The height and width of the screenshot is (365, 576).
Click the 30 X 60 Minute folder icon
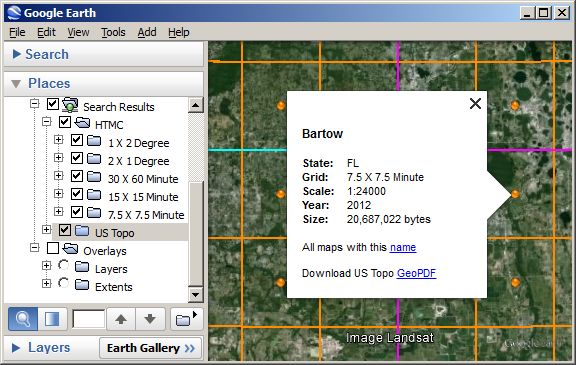click(94, 177)
